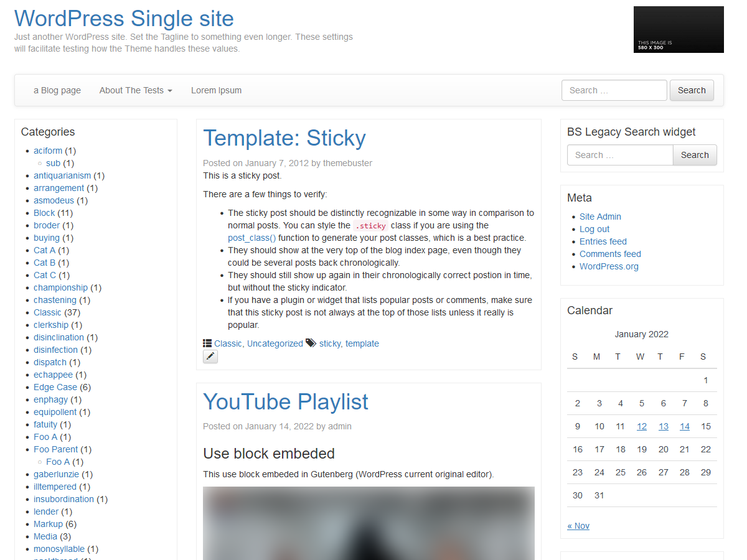747x560 pixels.
Task: Click the categories list icon on the Sticky post
Action: pos(207,342)
